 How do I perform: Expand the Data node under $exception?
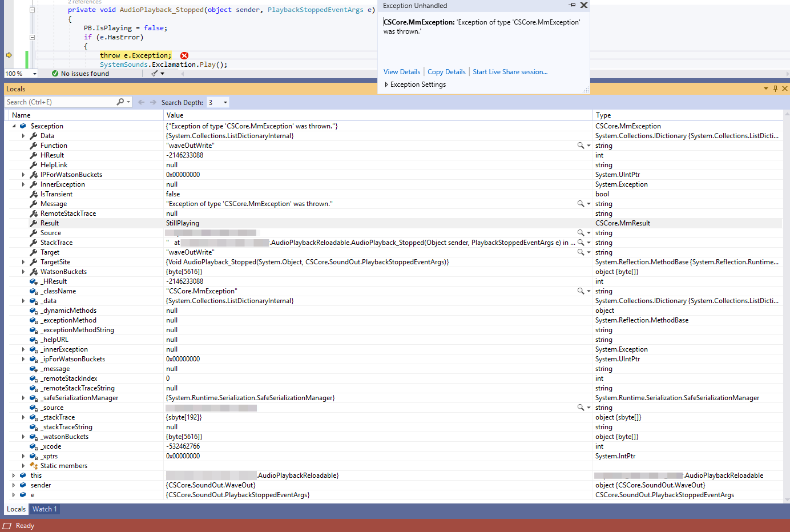tap(23, 135)
